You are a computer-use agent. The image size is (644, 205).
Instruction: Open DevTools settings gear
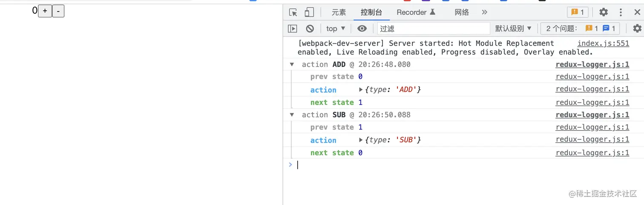604,12
